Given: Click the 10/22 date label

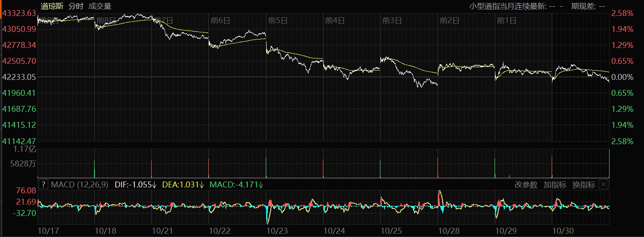Looking at the screenshot, I should coord(220,231).
